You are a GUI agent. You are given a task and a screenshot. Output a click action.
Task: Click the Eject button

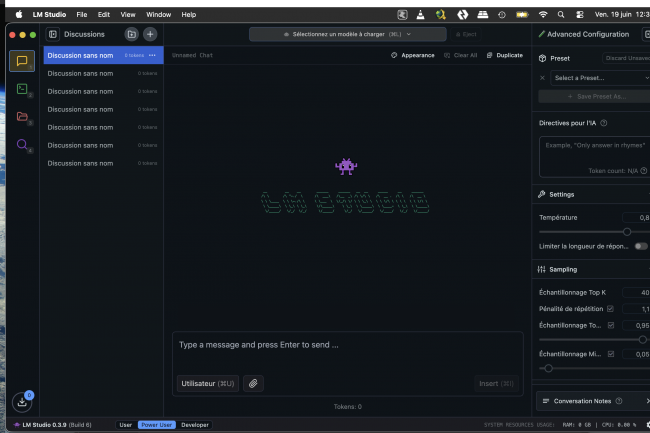[466, 34]
